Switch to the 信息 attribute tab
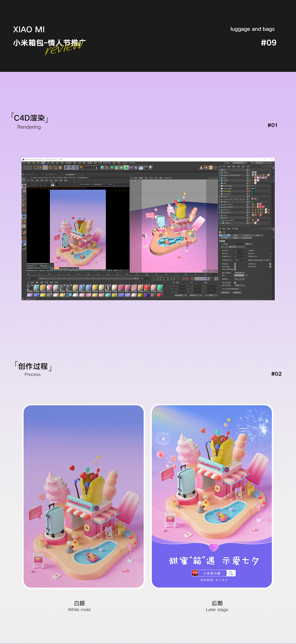The height and width of the screenshot is (644, 296). point(236,235)
